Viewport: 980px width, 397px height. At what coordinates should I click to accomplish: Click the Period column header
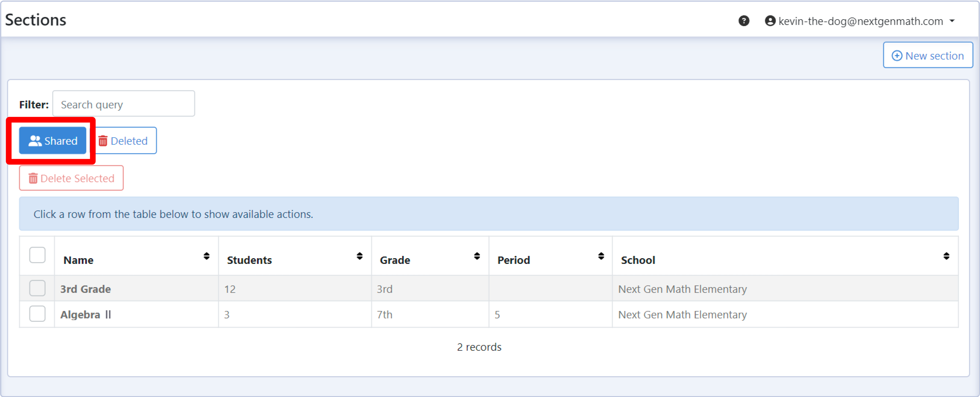click(x=551, y=256)
